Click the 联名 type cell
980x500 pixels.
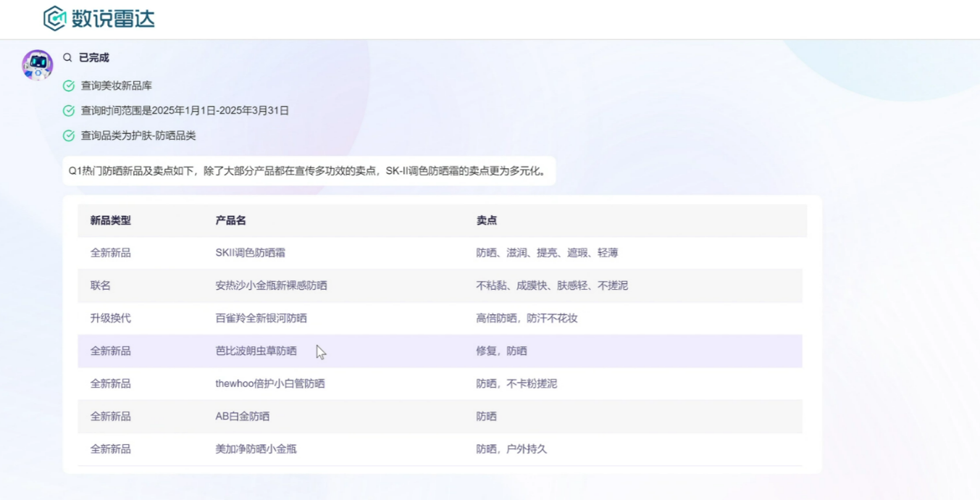click(101, 286)
